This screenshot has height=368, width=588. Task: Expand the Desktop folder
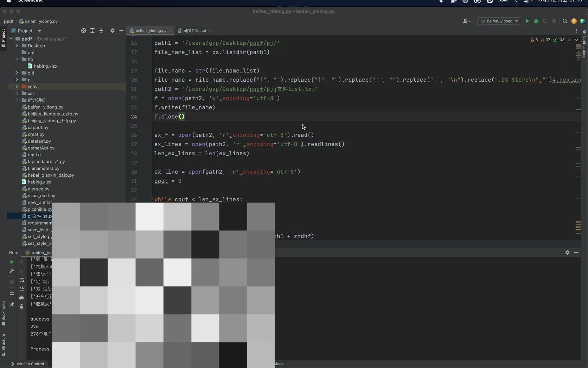(17, 46)
